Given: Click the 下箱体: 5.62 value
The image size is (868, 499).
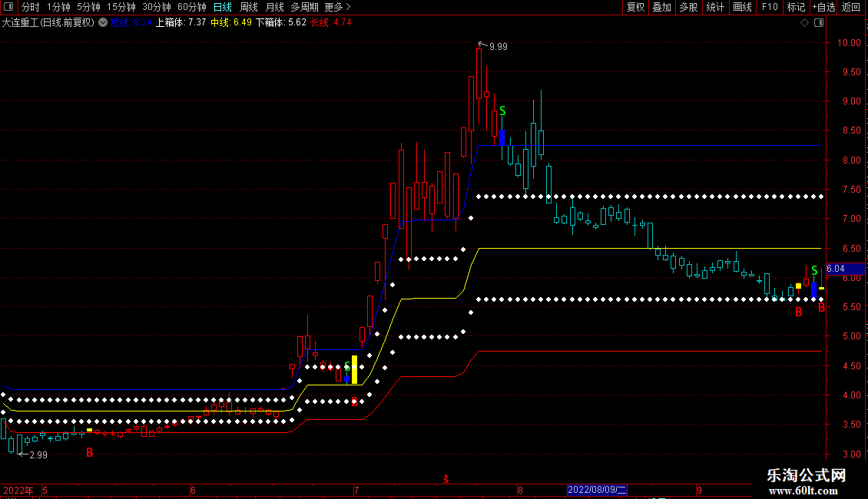Looking at the screenshot, I should (280, 23).
